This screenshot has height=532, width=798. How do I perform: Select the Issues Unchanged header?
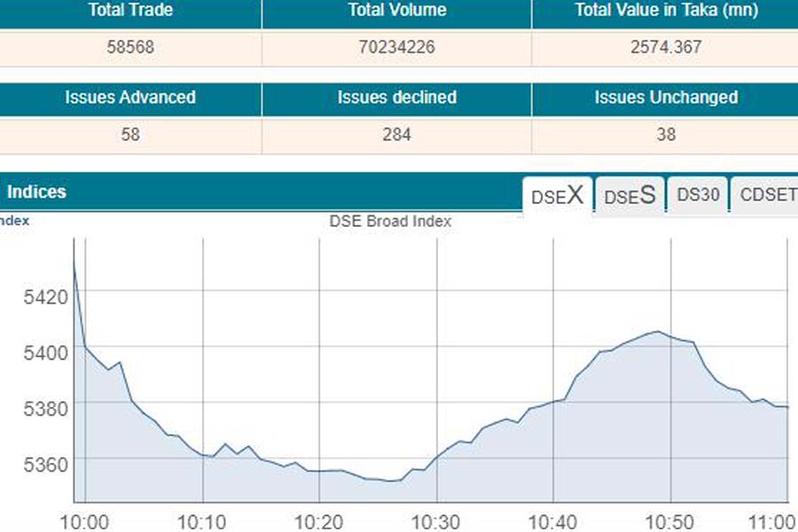point(665,98)
